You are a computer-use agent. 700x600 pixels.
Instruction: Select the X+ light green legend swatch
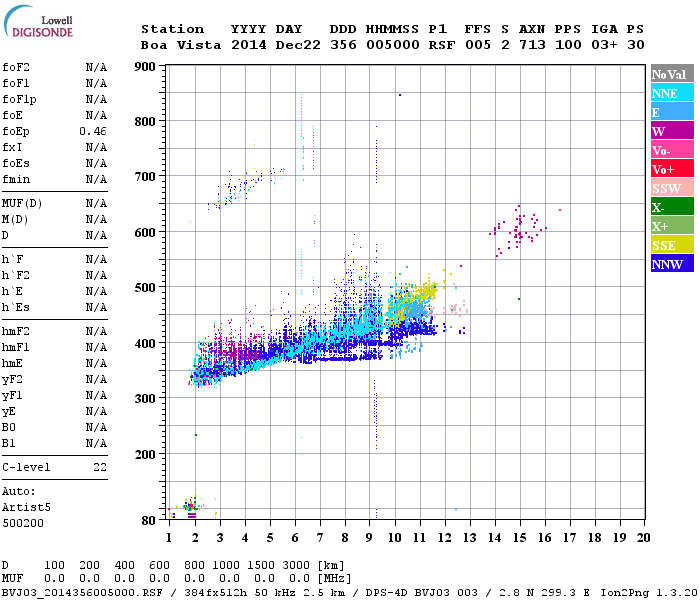(x=672, y=226)
